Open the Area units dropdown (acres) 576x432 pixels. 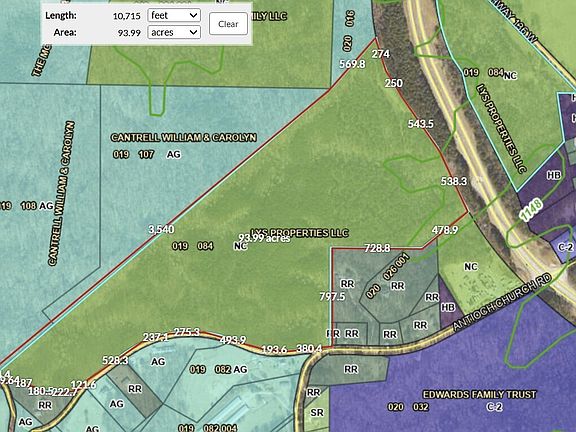coord(174,32)
